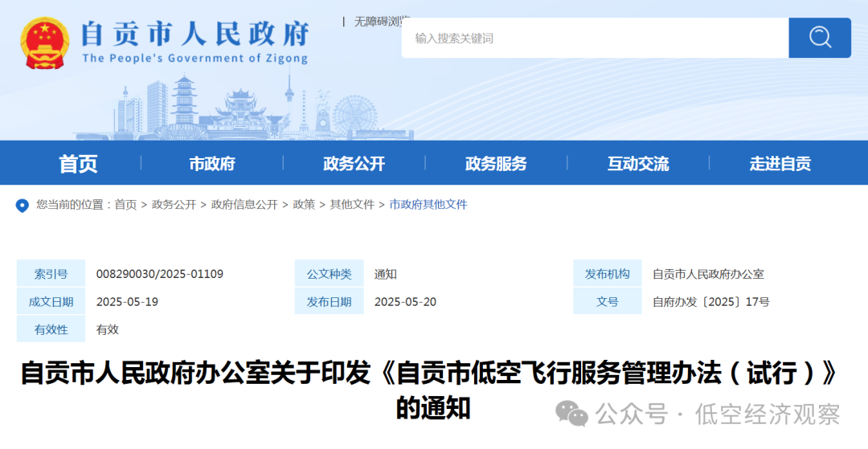The height and width of the screenshot is (449, 868).
Task: Click the 发布机构 value 自贡市人民政府办公室
Action: 708,274
